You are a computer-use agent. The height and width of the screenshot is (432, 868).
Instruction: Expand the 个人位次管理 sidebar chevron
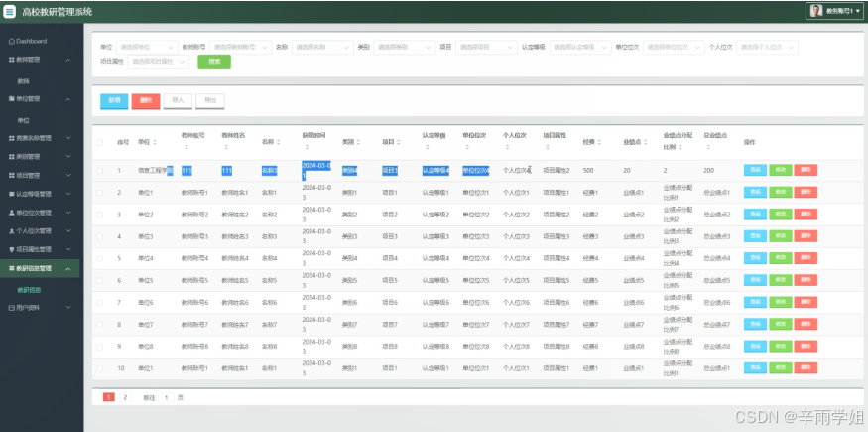tap(68, 231)
